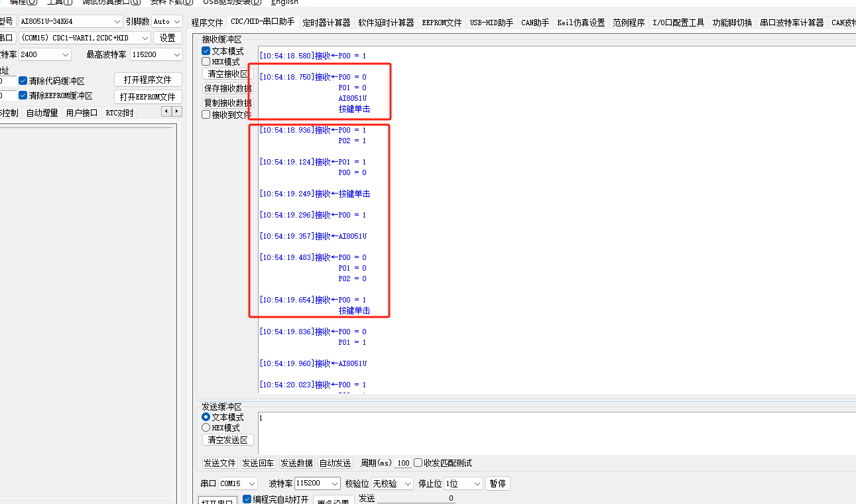Open the 资料下载(D) menu
856x504 pixels.
pos(172,3)
